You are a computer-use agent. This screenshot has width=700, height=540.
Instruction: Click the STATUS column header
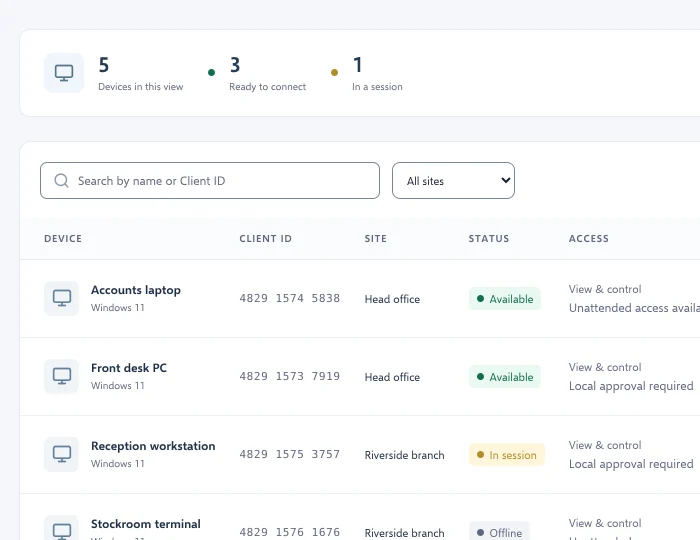[489, 239]
